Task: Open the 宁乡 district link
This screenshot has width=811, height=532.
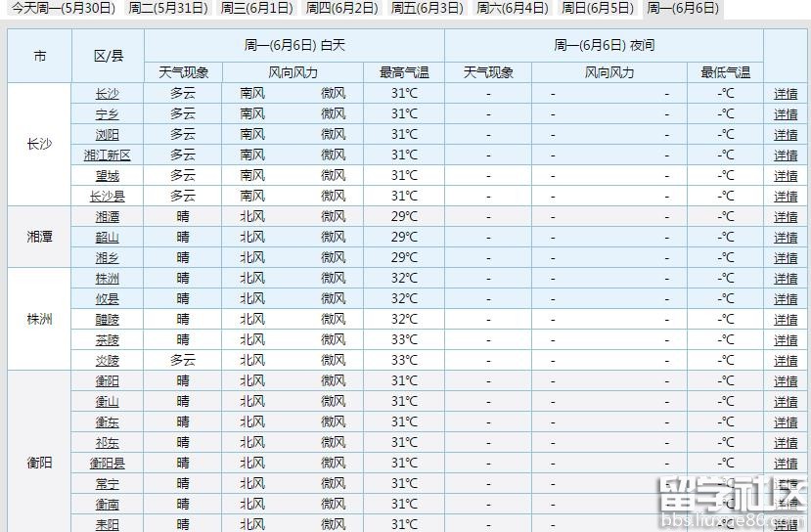Action: click(108, 114)
